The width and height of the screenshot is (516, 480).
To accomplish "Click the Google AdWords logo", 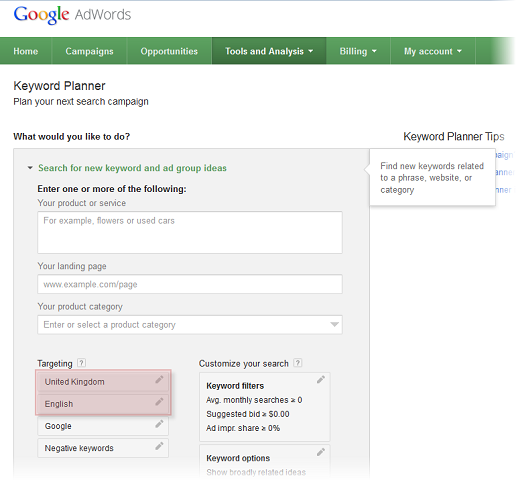I will click(x=72, y=15).
